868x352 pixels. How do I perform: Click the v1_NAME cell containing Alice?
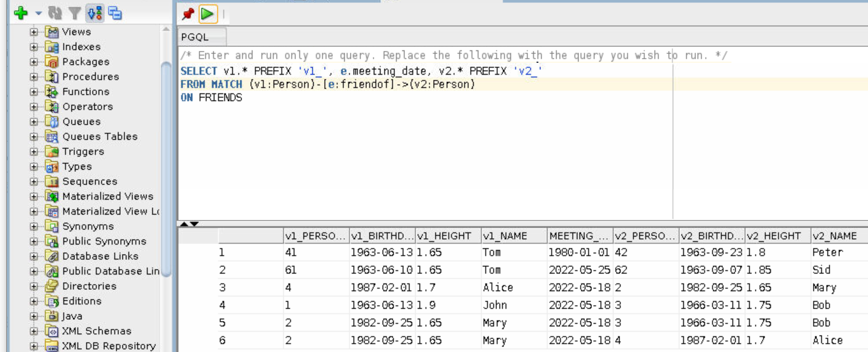click(514, 288)
